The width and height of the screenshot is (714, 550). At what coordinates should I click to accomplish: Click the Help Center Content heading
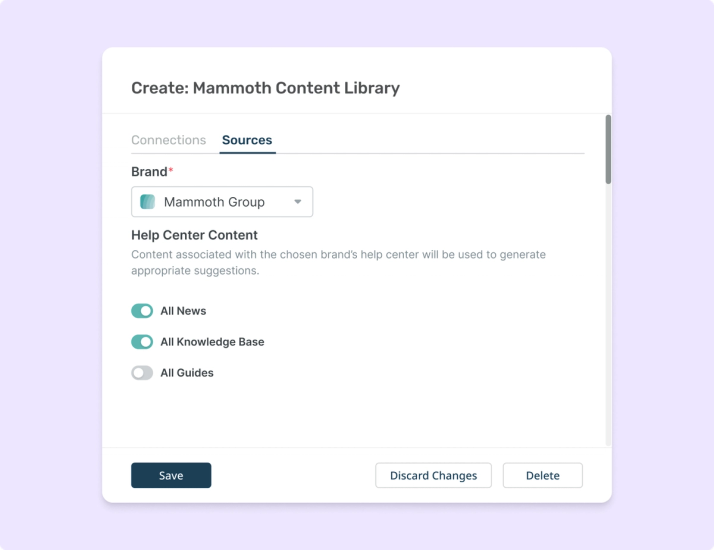coord(194,235)
